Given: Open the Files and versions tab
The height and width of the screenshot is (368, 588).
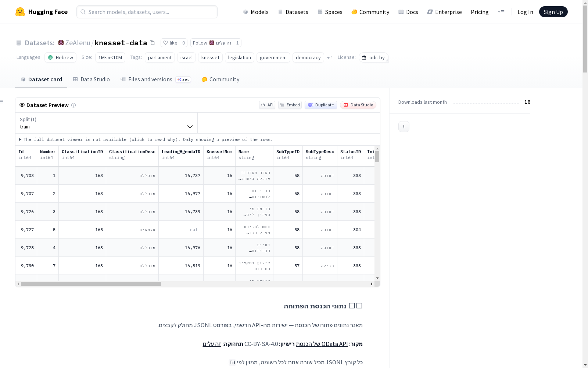Looking at the screenshot, I should pos(155,79).
